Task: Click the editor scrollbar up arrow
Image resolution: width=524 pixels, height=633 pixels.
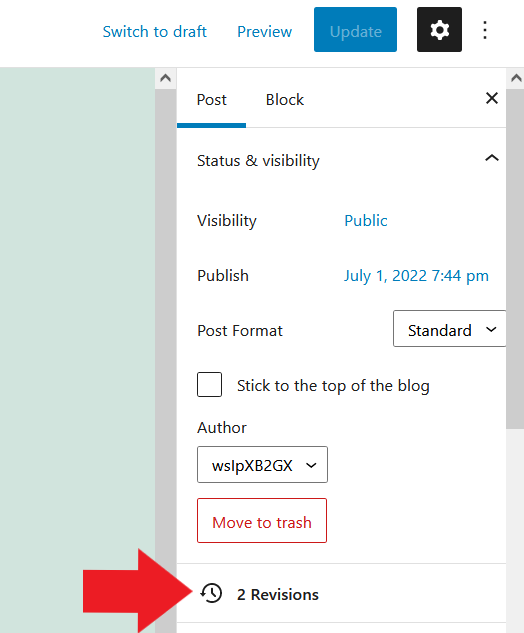Action: pos(166,78)
